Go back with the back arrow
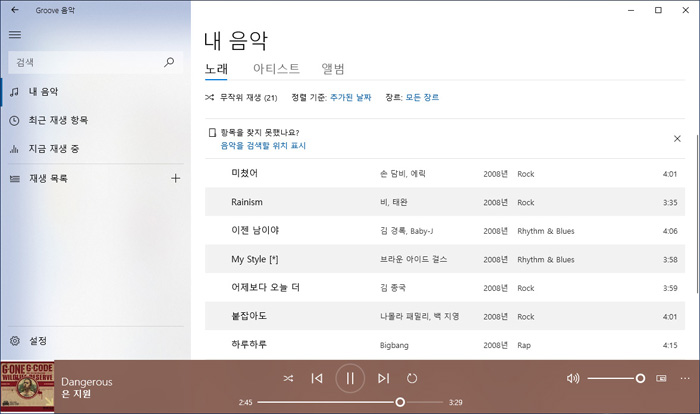The width and height of the screenshot is (700, 414). 15,10
